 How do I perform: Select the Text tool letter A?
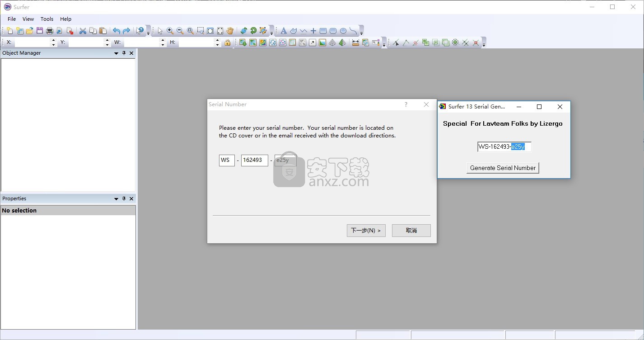[x=283, y=31]
